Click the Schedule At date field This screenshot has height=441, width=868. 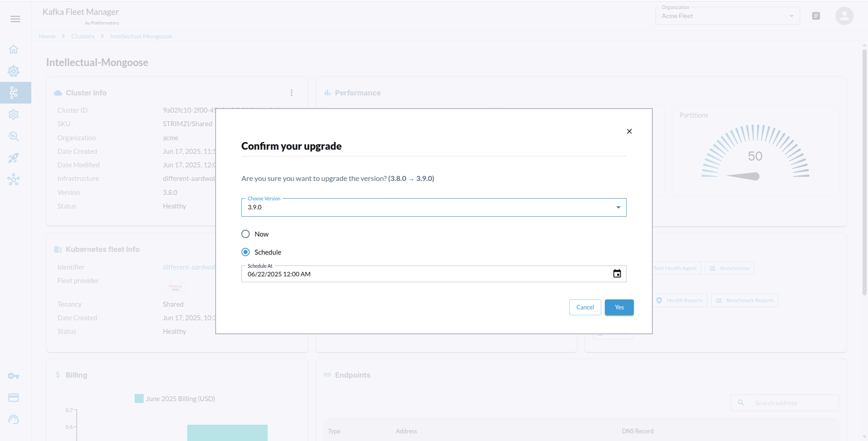[x=434, y=274]
